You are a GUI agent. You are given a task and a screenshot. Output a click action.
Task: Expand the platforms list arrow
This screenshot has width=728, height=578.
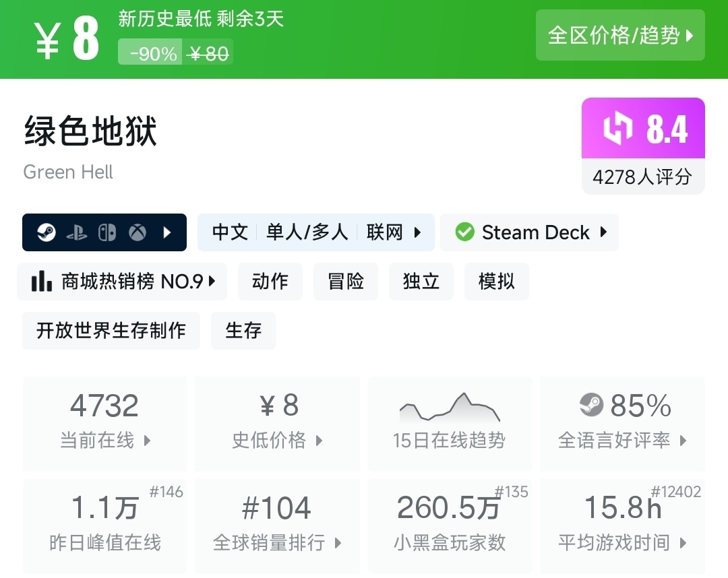tap(167, 232)
